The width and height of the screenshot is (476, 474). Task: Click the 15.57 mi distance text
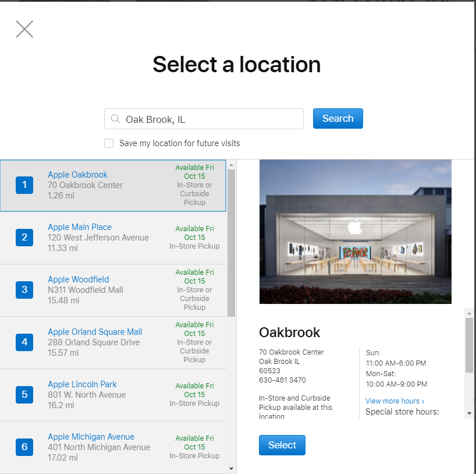click(x=63, y=353)
